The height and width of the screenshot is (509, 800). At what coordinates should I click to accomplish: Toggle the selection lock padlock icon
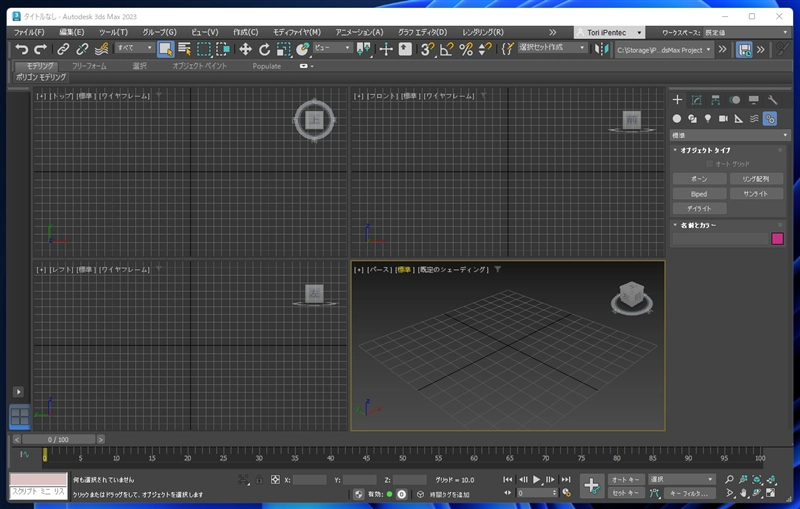click(259, 479)
